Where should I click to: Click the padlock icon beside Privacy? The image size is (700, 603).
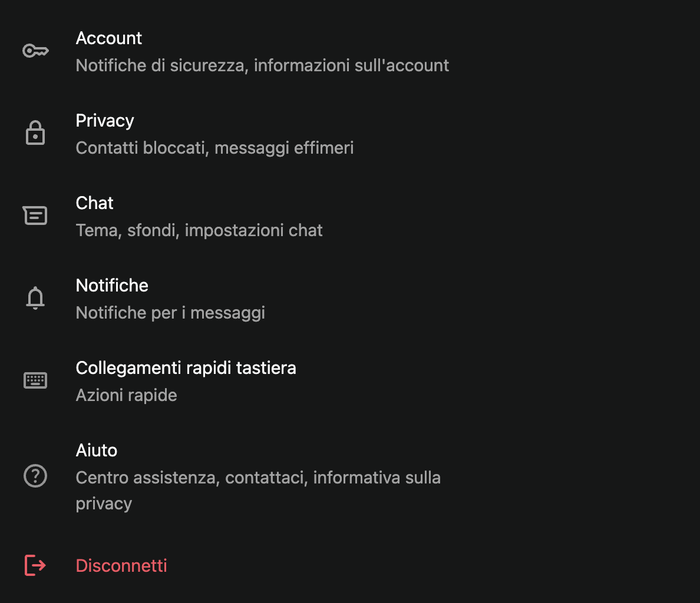(x=35, y=132)
